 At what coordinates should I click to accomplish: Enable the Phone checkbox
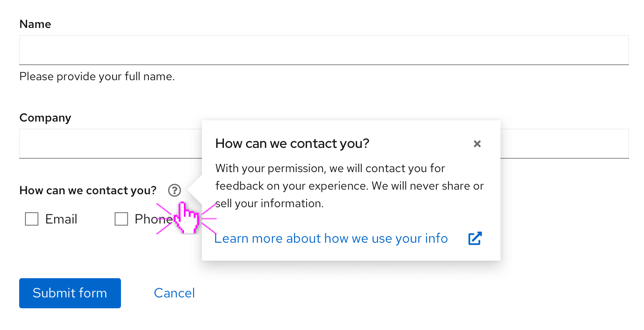(x=121, y=219)
